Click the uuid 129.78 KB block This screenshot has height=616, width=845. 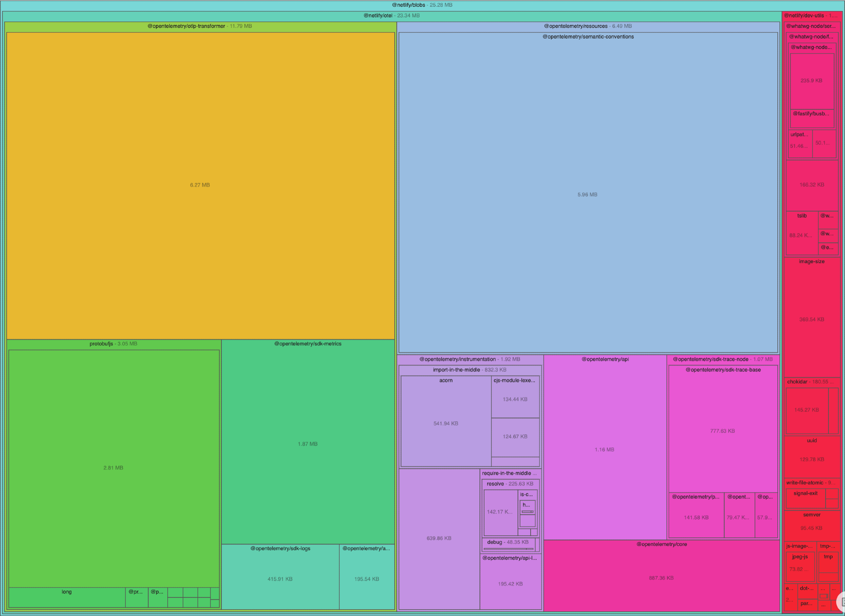812,459
